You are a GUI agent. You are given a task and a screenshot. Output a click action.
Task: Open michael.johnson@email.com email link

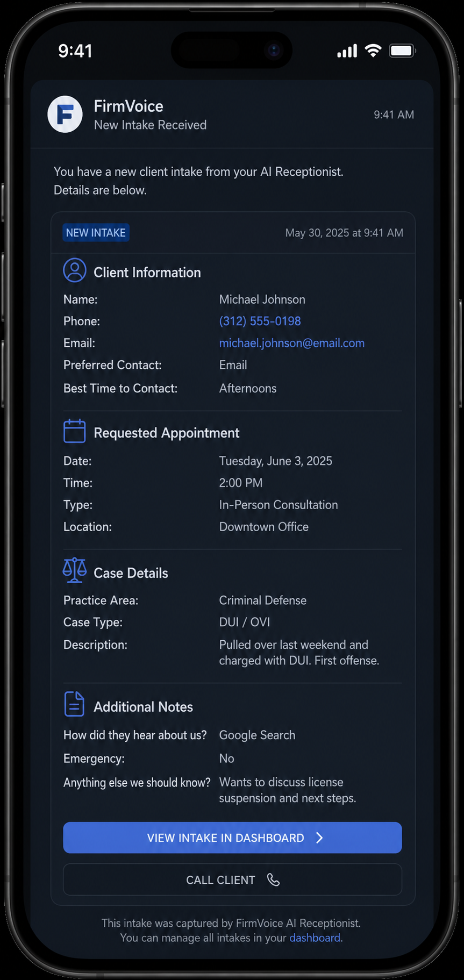[x=292, y=343]
